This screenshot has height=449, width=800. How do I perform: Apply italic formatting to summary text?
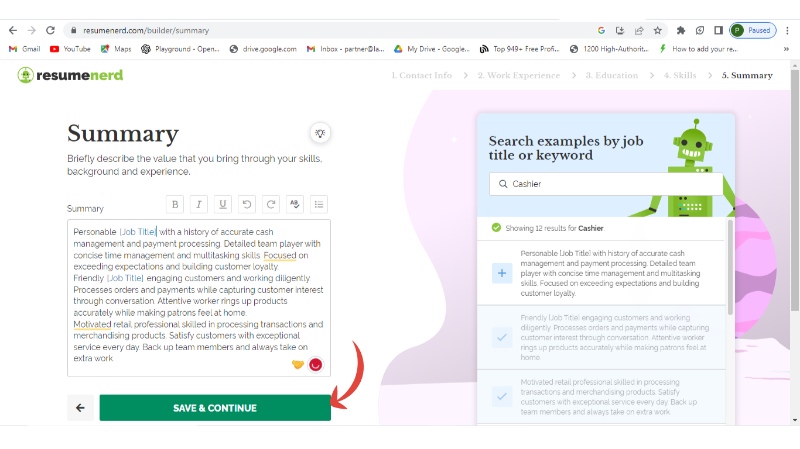click(x=199, y=204)
